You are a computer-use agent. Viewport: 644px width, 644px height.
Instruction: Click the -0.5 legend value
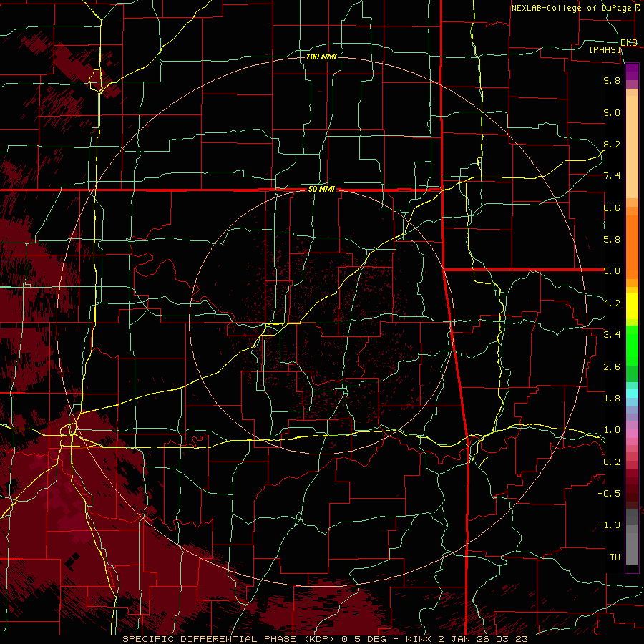click(x=609, y=494)
